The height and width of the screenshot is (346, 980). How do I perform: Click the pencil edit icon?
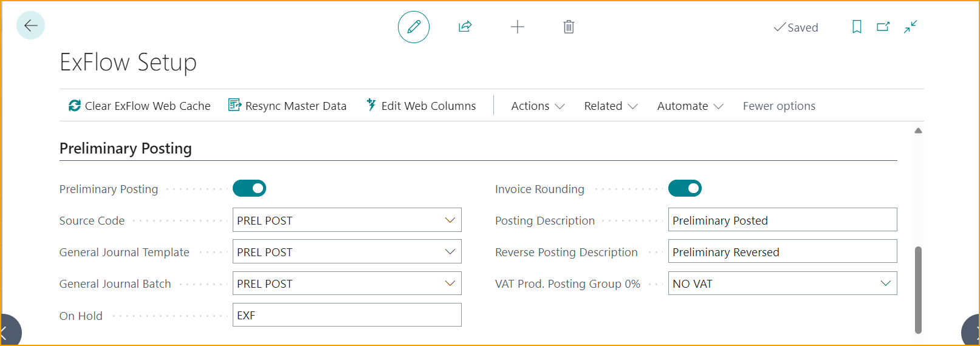(414, 27)
